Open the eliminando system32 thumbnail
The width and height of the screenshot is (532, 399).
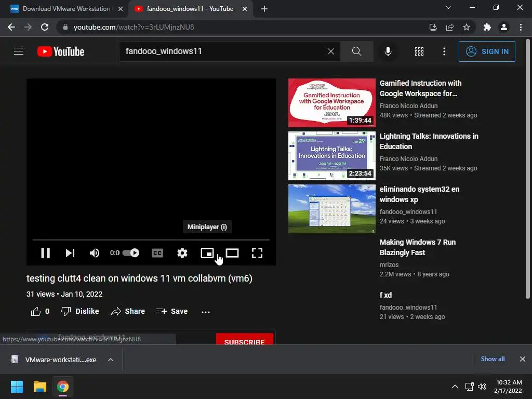332,209
